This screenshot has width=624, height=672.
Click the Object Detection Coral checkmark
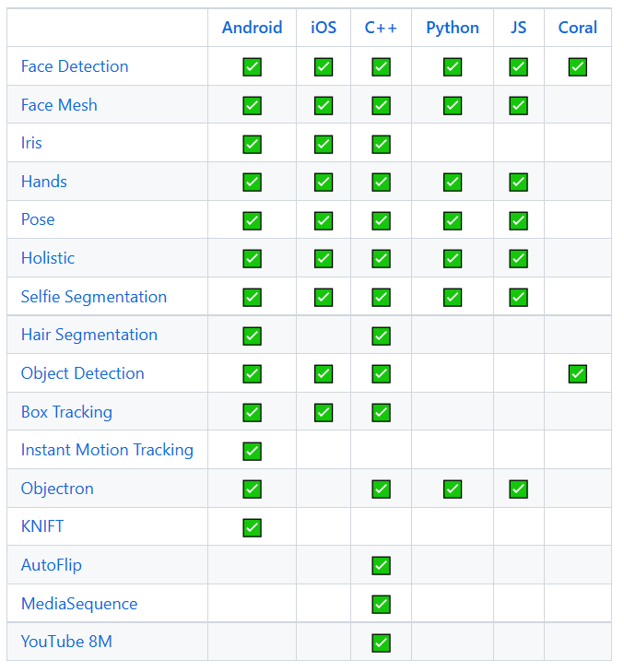(x=578, y=373)
